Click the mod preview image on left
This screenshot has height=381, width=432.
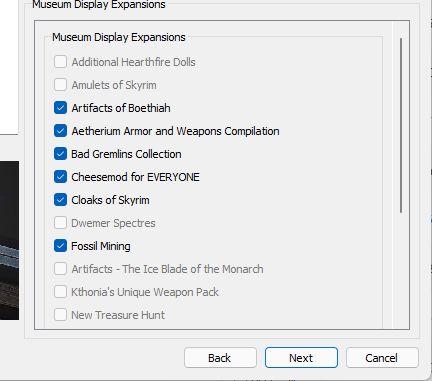(9, 241)
